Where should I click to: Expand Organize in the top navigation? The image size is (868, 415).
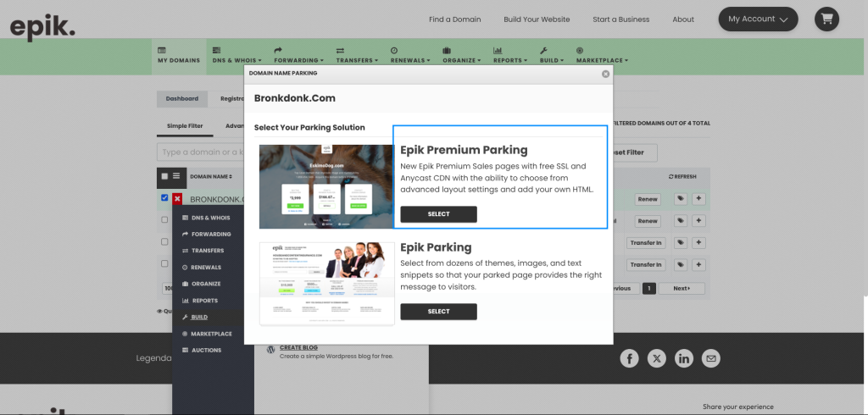coord(462,55)
